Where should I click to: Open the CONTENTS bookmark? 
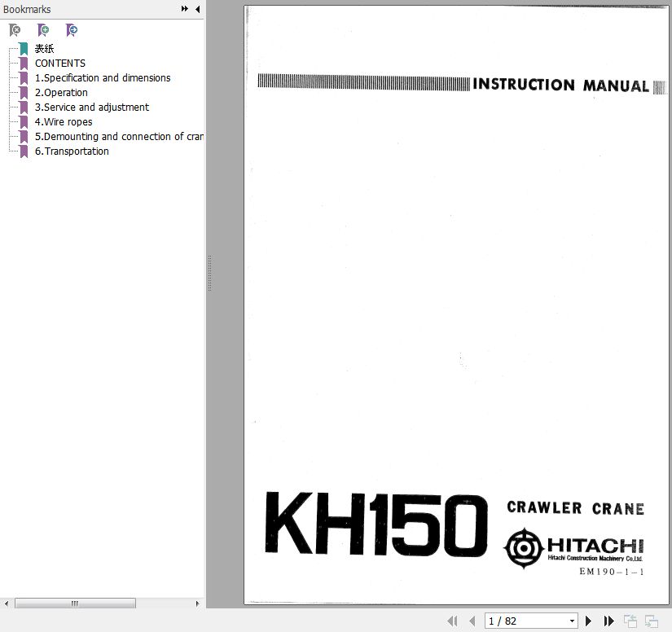coord(60,63)
